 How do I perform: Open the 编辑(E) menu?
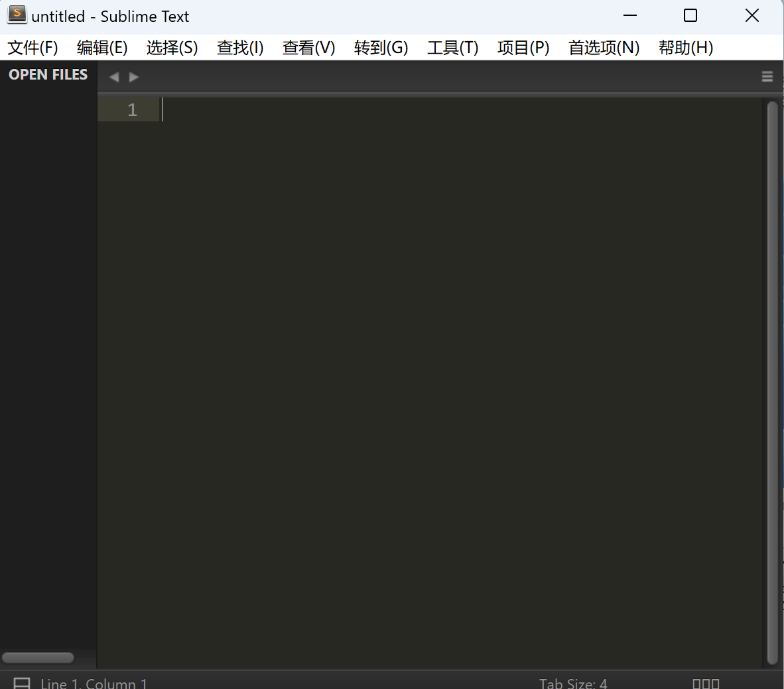tap(102, 48)
